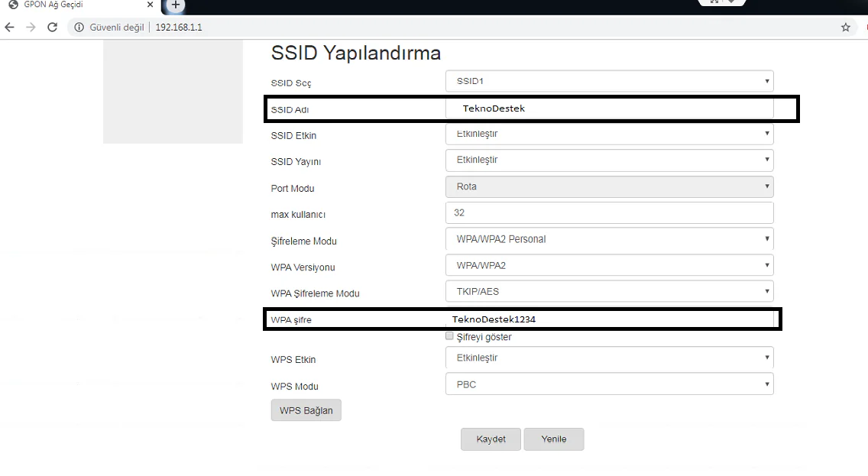This screenshot has width=868, height=476.
Task: Open the Port Modu Rota dropdown
Action: point(610,186)
